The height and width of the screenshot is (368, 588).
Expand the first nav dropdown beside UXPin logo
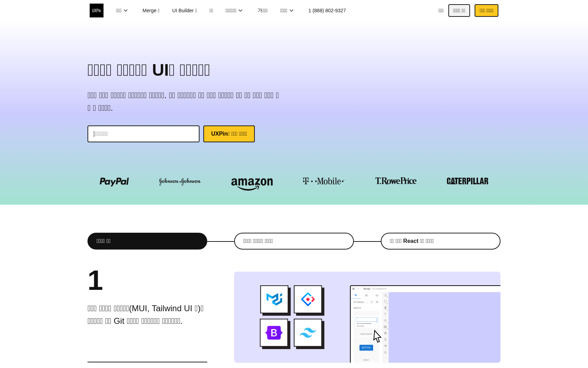point(122,11)
